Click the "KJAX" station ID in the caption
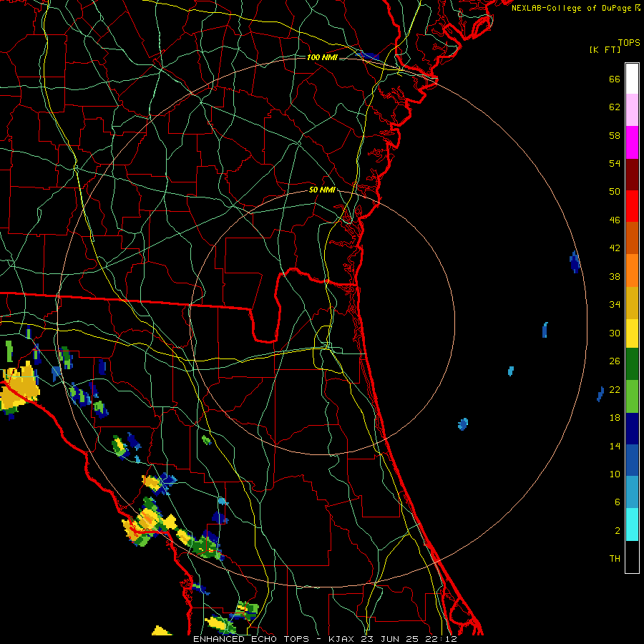The image size is (644, 644). [343, 639]
